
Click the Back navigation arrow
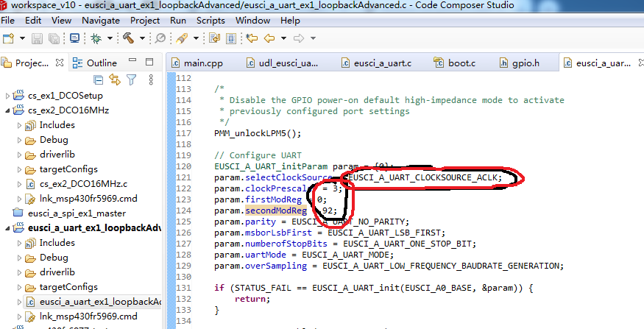(x=269, y=38)
